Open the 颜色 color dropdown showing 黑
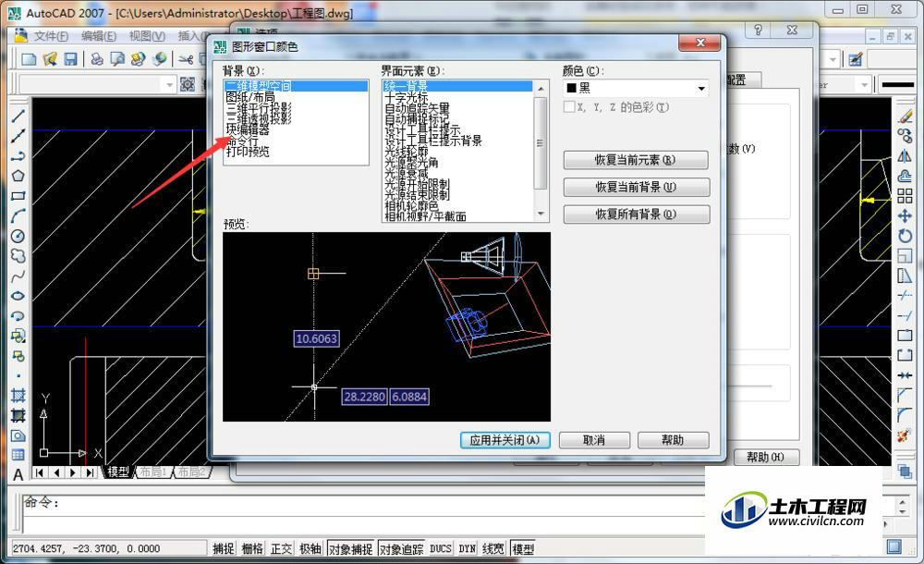This screenshot has height=564, width=924. point(636,89)
